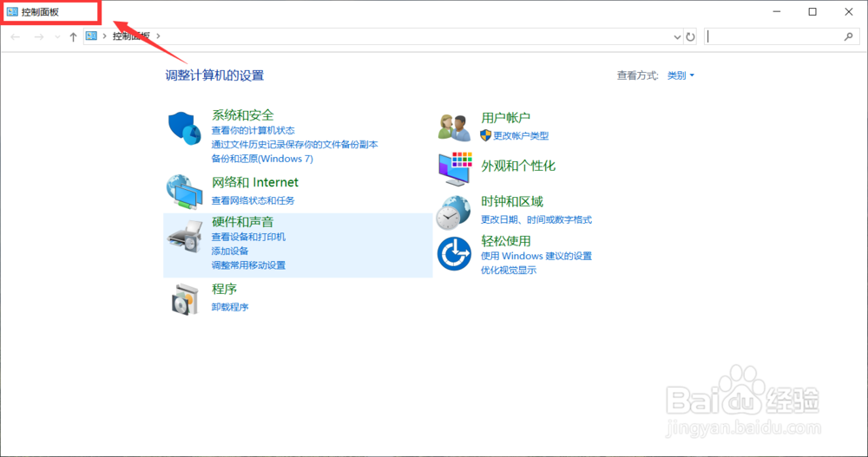Screen dimensions: 868x457
Task: Maximize the Control Panel window
Action: point(812,11)
